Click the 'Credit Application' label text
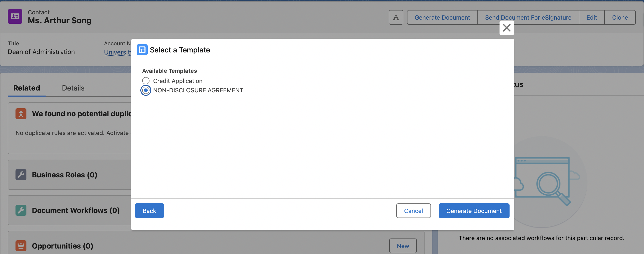 pyautogui.click(x=178, y=81)
